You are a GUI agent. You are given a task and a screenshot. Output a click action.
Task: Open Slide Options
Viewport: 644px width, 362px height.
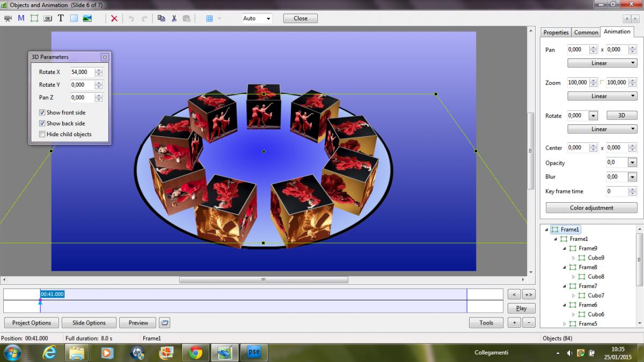89,323
